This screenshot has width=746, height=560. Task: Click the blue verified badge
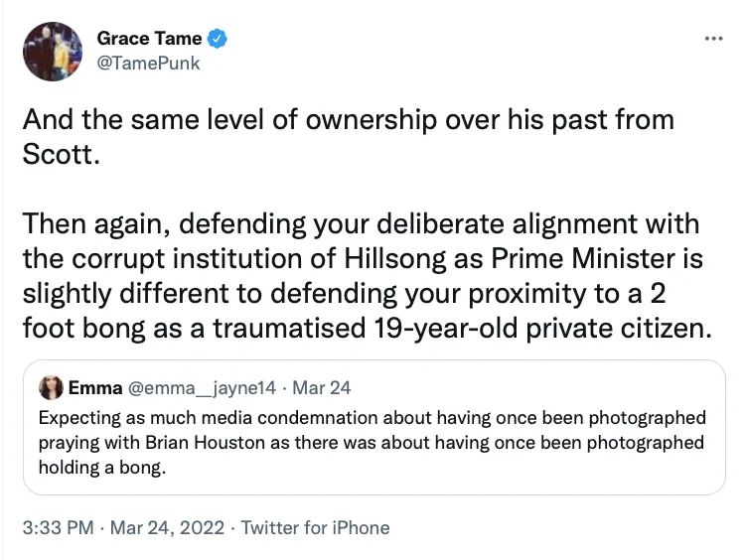[x=219, y=40]
